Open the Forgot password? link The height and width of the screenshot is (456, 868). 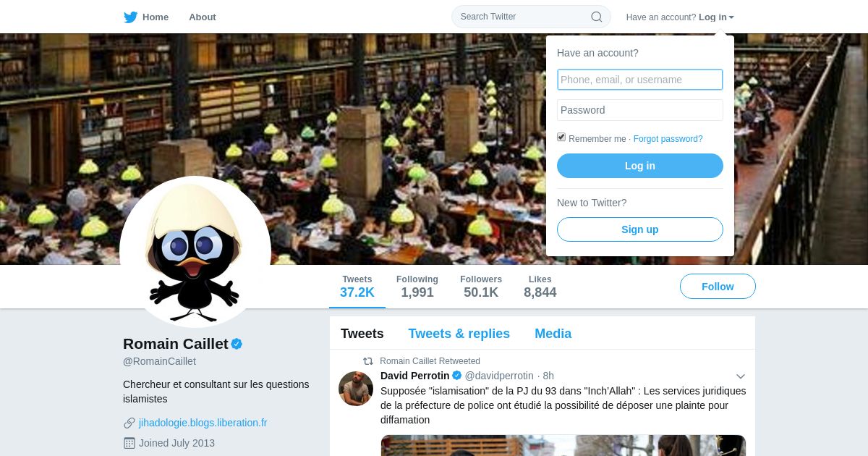coord(668,139)
